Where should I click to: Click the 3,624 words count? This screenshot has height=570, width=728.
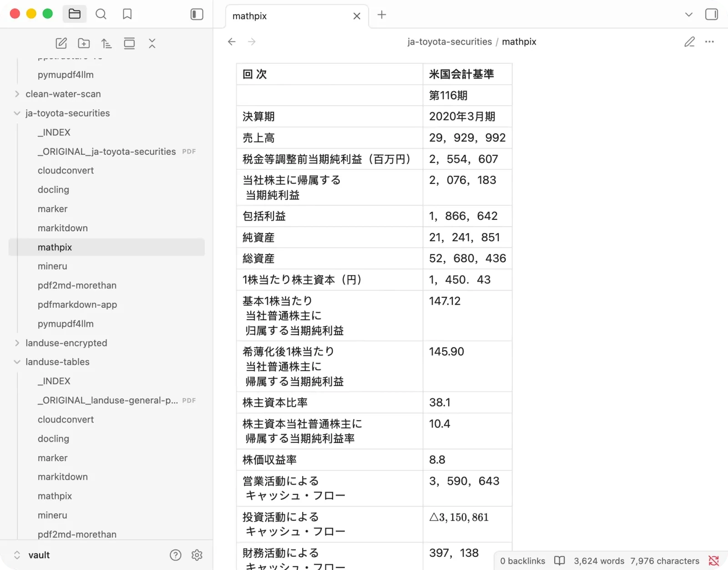point(599,561)
